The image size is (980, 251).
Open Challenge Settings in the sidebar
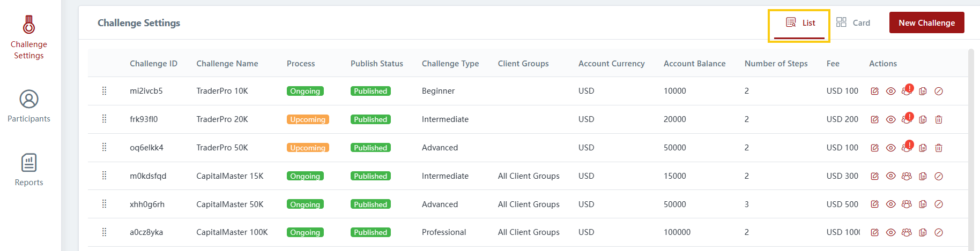[29, 37]
